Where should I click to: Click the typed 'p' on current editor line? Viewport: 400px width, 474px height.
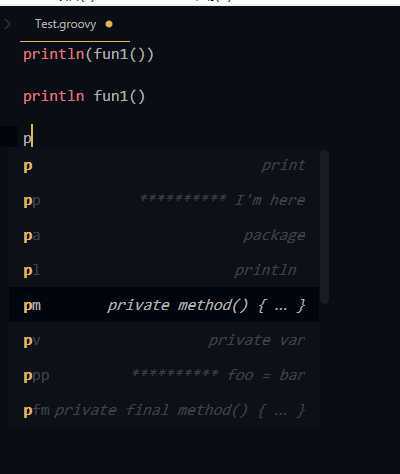pos(27,139)
